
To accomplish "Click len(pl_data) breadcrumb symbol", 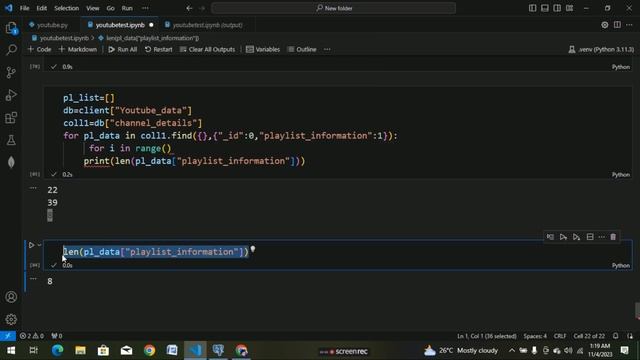I will click(x=149, y=38).
